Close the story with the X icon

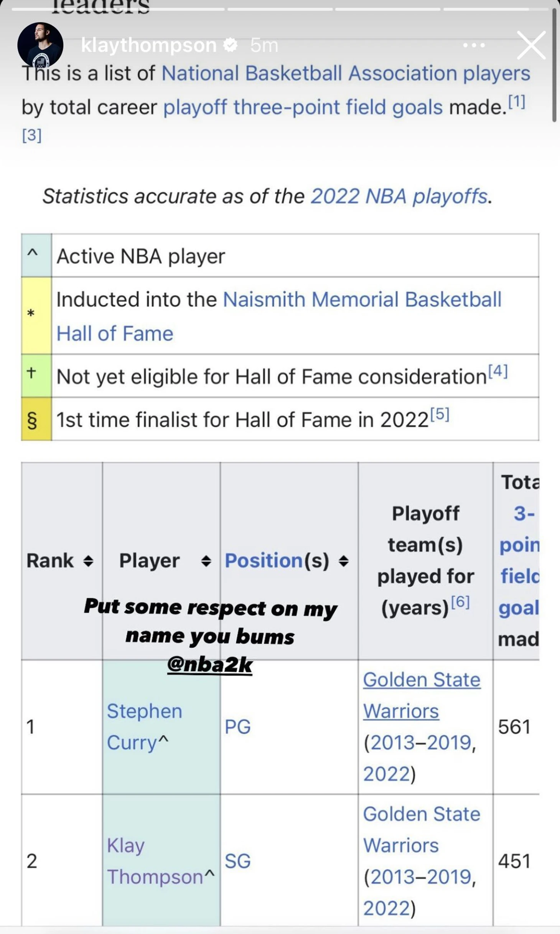point(532,45)
